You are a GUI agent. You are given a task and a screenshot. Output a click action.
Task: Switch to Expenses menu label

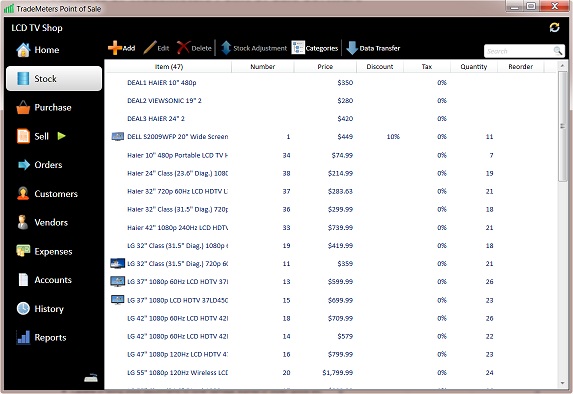[53, 251]
